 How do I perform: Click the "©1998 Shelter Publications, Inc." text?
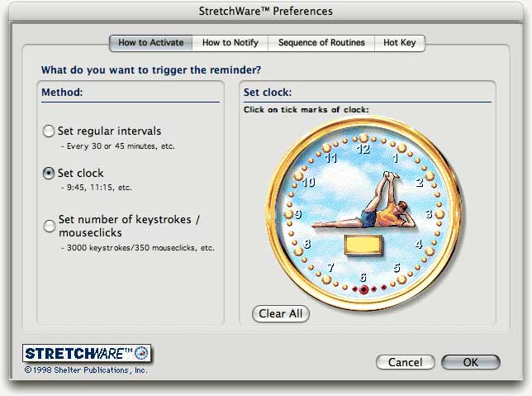pos(86,370)
